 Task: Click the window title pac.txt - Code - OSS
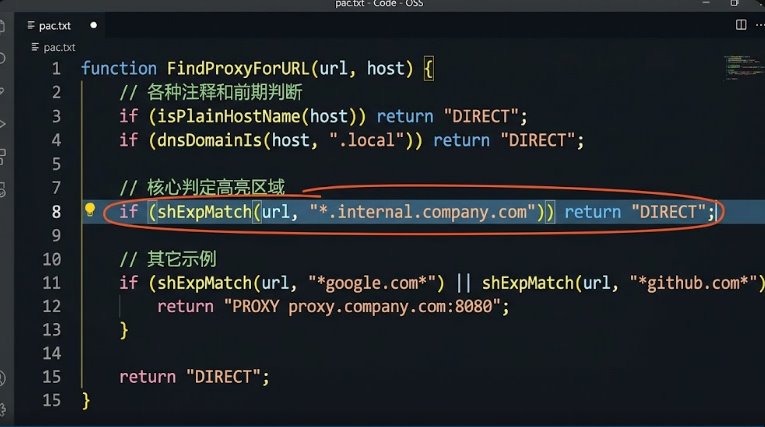[379, 3]
